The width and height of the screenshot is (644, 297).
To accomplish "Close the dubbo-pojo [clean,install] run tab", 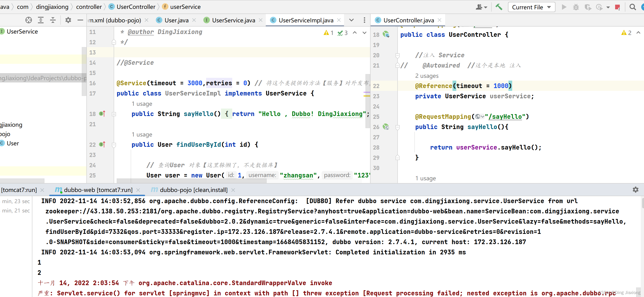I will 233,190.
